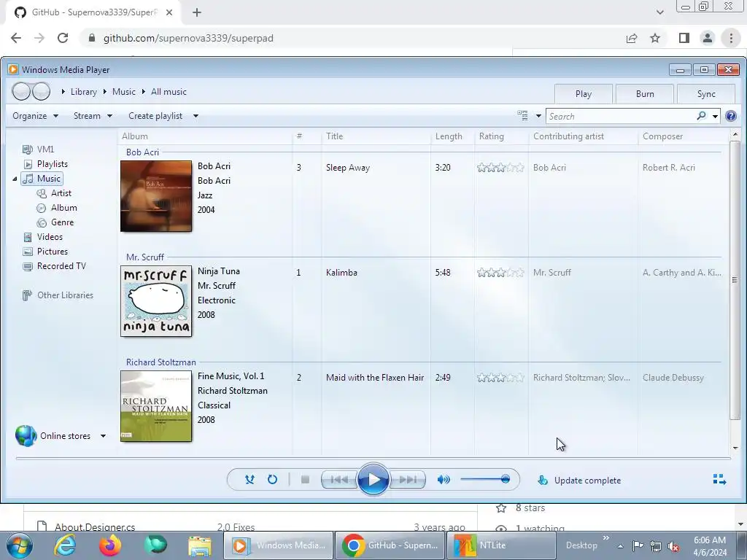
Task: Click the View options icon
Action: [x=522, y=115]
